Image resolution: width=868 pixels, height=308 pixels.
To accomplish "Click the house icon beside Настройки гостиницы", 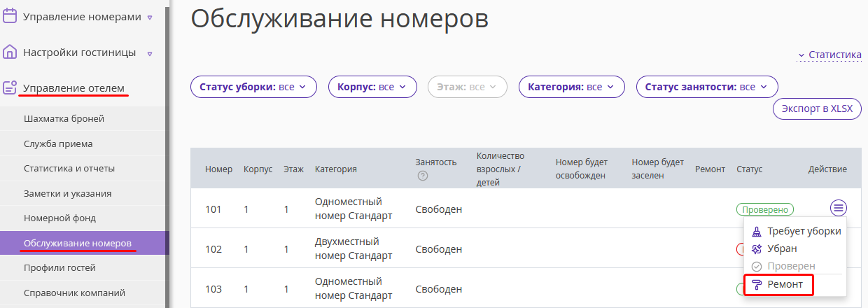I will coord(10,52).
